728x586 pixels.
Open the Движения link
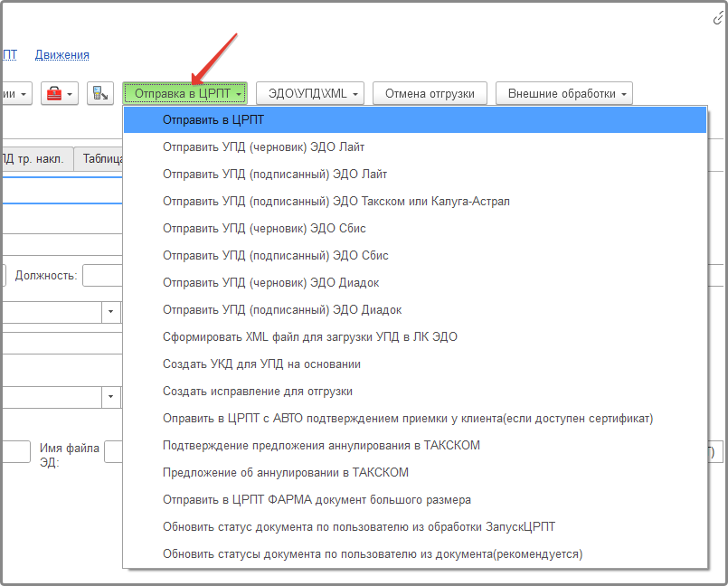tap(62, 55)
